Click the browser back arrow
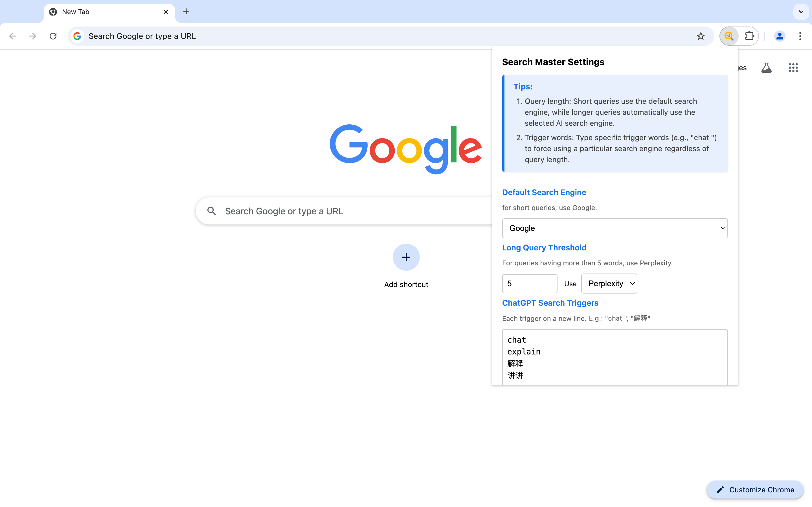The height and width of the screenshot is (507, 812). 12,36
